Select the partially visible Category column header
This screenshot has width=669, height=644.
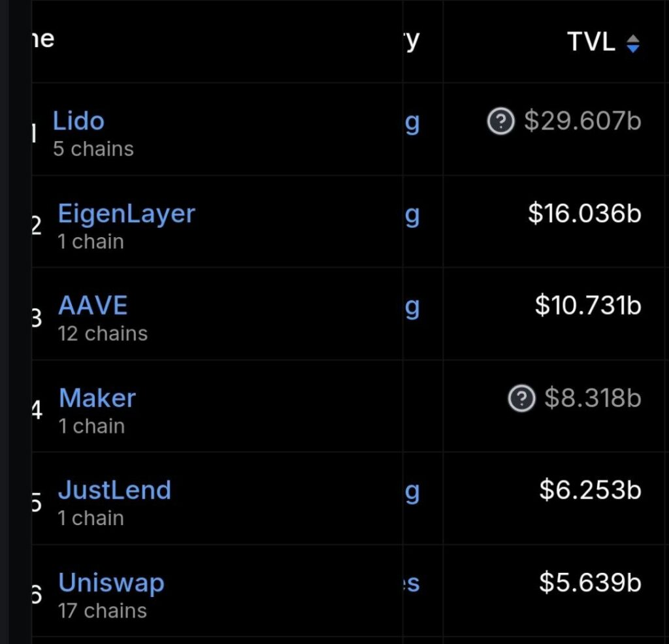coord(412,42)
